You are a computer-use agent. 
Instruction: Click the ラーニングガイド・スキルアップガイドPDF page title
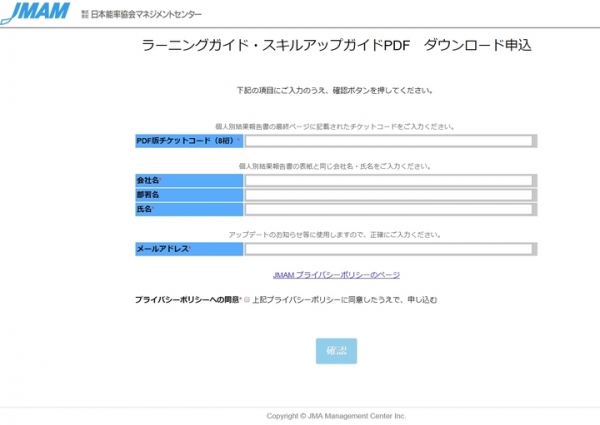tap(336, 45)
